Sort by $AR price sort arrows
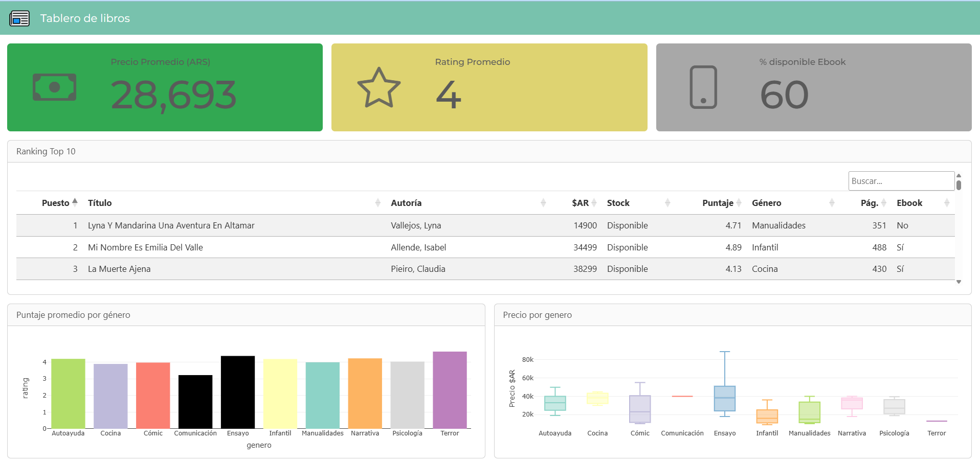Screen dimensions: 980x462 (x=594, y=203)
